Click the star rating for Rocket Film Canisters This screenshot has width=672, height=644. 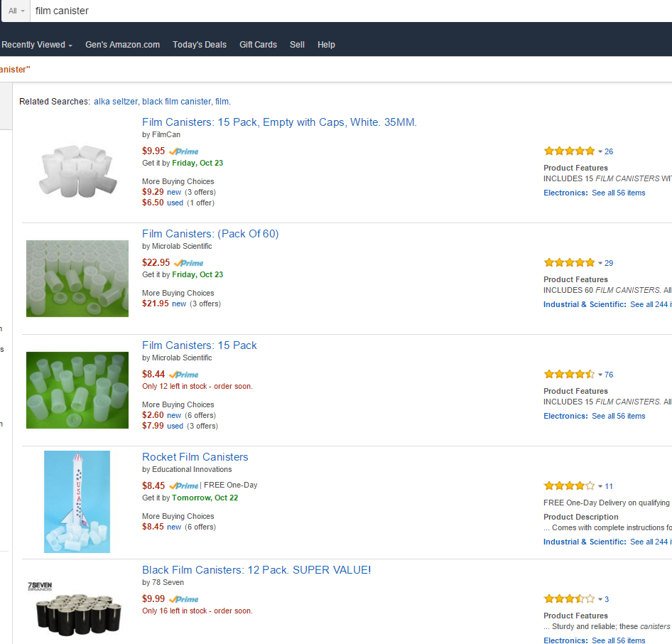click(x=569, y=486)
